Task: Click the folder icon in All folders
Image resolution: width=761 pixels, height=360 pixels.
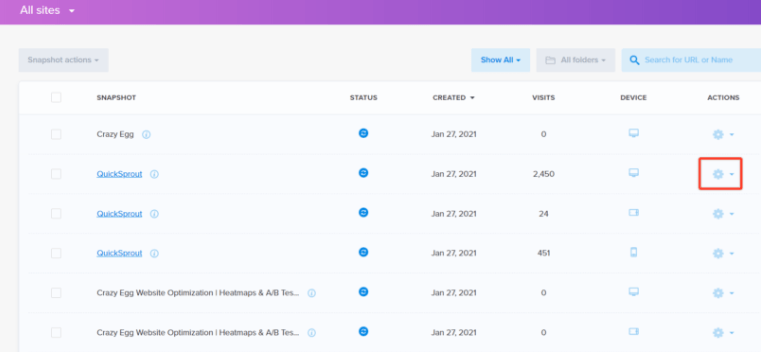Action: click(550, 60)
